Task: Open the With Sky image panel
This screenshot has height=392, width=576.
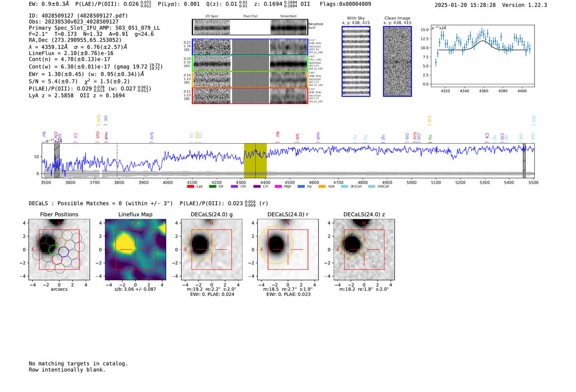Action: [x=356, y=61]
